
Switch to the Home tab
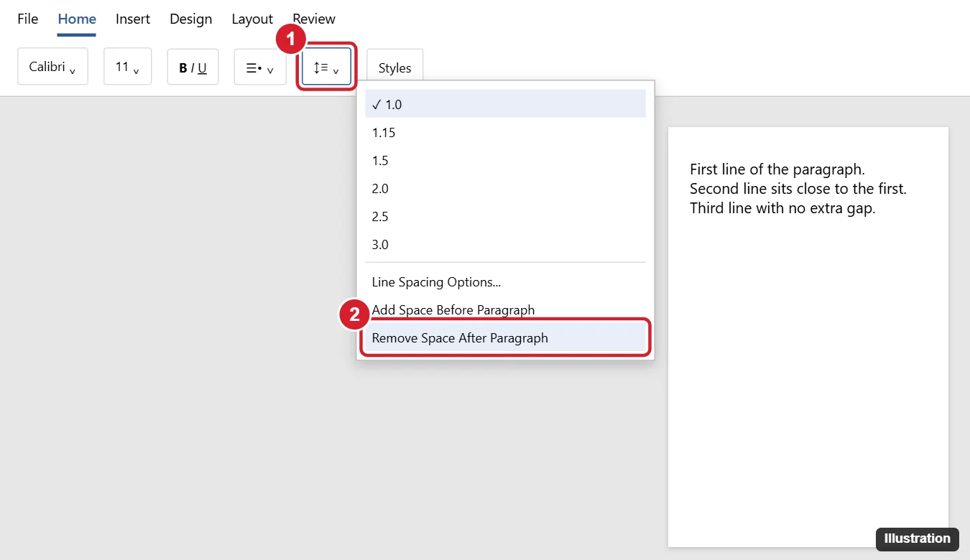(77, 19)
